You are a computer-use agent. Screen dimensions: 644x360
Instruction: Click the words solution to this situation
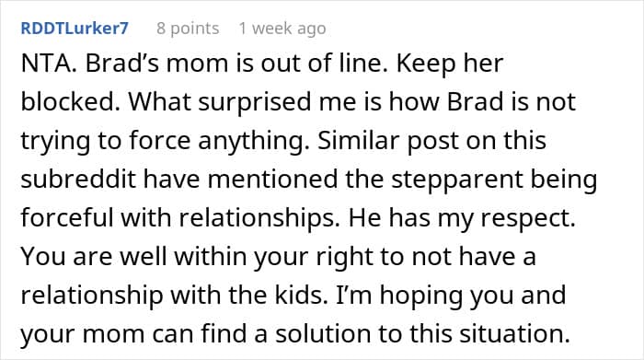422,333
